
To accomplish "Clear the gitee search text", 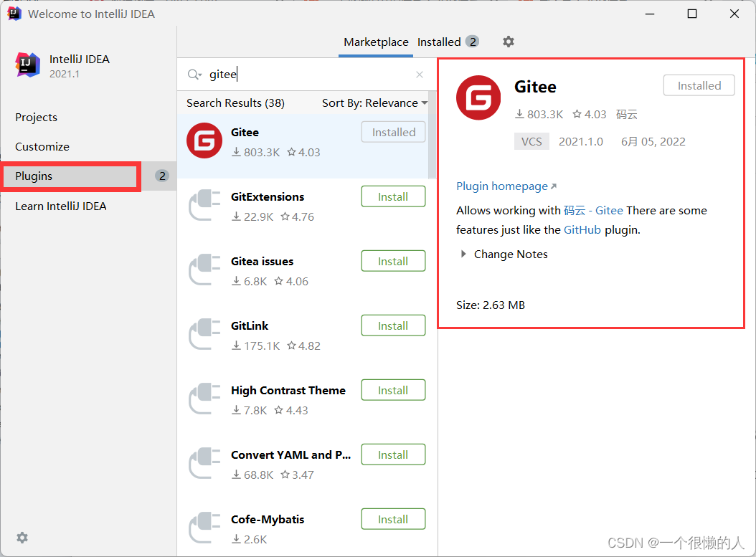I will (x=420, y=75).
